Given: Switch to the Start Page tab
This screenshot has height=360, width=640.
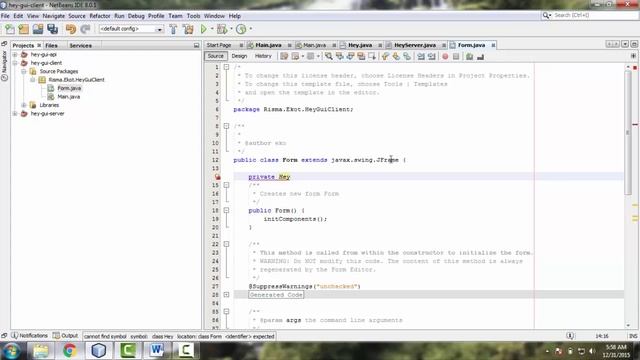Looking at the screenshot, I should pyautogui.click(x=219, y=45).
